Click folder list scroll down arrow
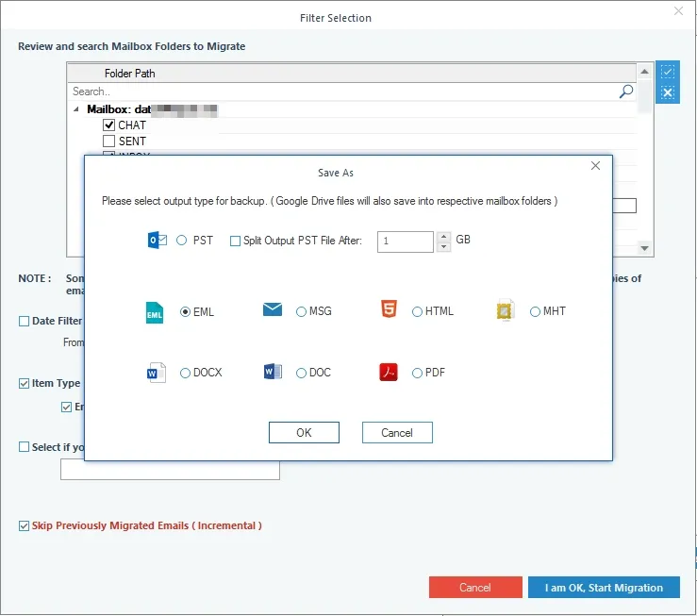 [644, 248]
